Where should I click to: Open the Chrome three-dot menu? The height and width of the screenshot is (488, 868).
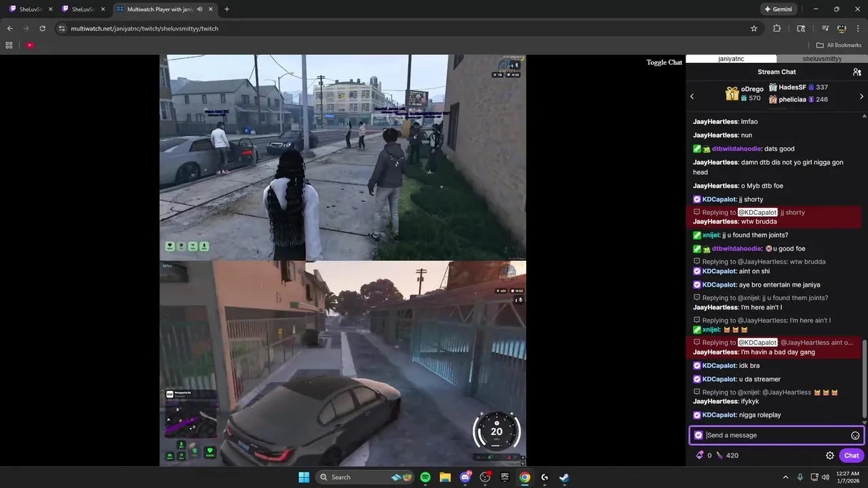(858, 28)
